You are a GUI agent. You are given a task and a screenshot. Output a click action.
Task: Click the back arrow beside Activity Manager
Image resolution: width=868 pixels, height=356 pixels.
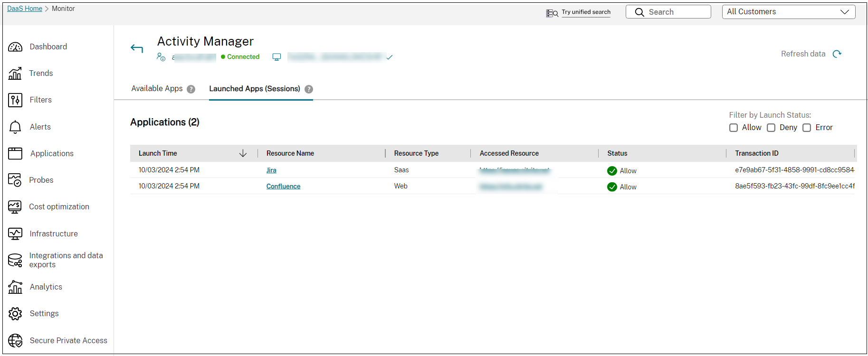(137, 48)
